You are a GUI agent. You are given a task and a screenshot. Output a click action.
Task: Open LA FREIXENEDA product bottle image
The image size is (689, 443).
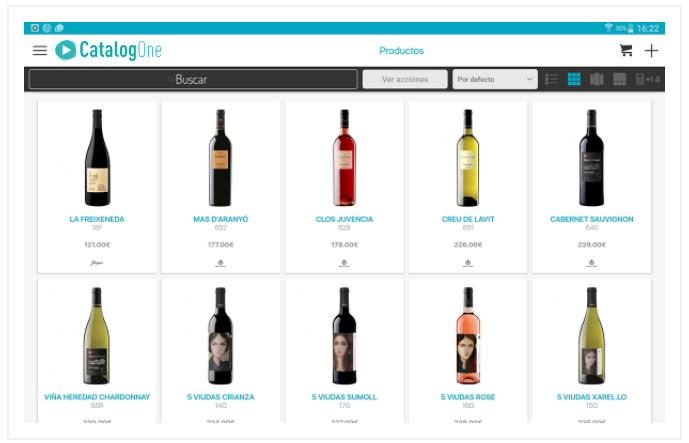pos(97,158)
